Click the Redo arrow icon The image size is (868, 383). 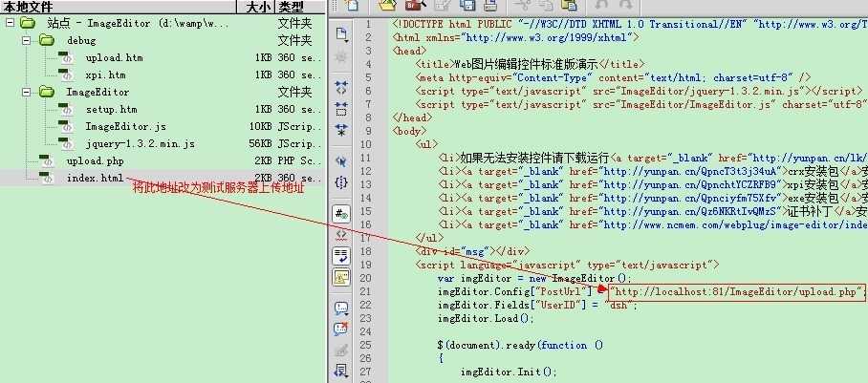point(625,5)
